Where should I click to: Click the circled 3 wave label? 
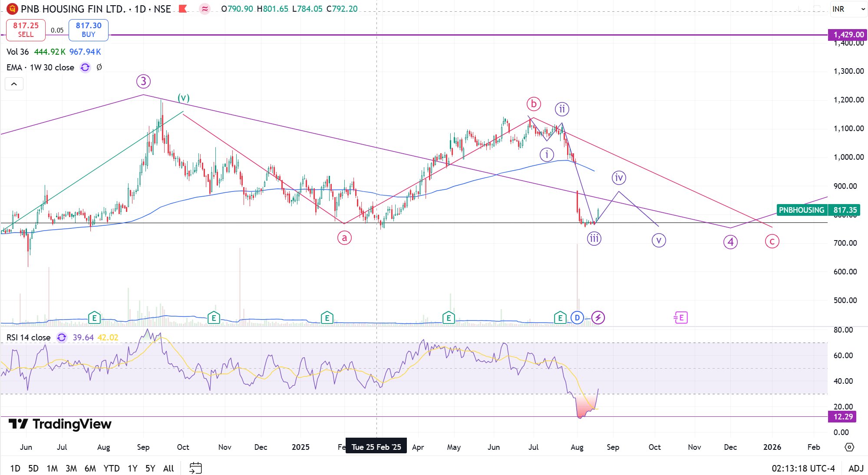[143, 81]
